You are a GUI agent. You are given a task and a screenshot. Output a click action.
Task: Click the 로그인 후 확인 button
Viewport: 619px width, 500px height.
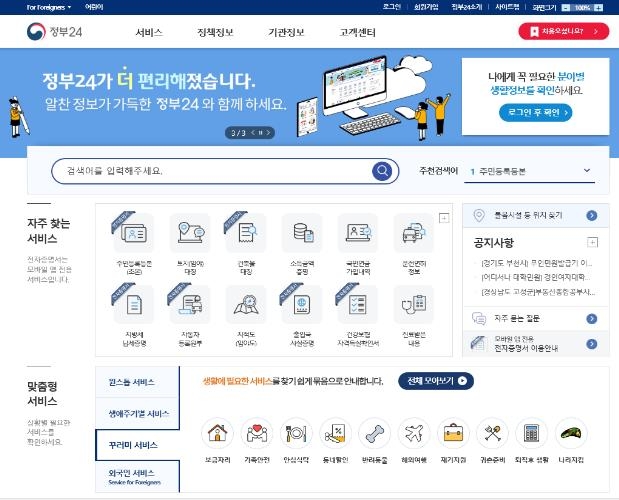click(x=536, y=112)
